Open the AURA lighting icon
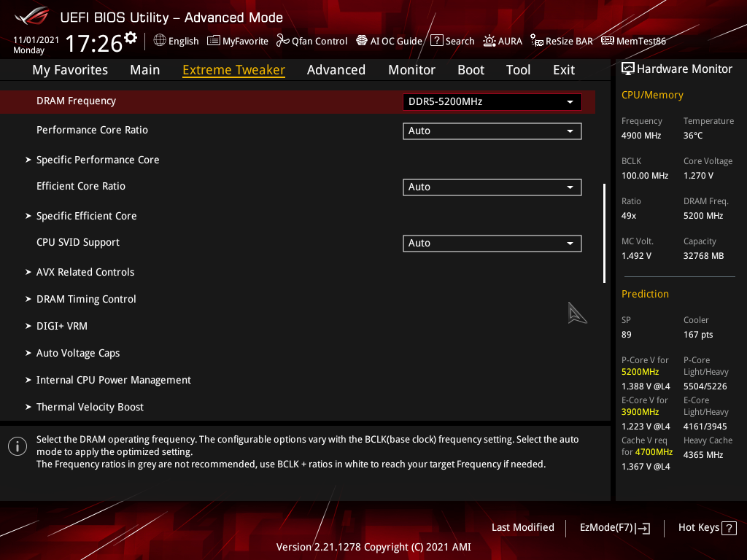This screenshot has height=560, width=747. coord(489,41)
